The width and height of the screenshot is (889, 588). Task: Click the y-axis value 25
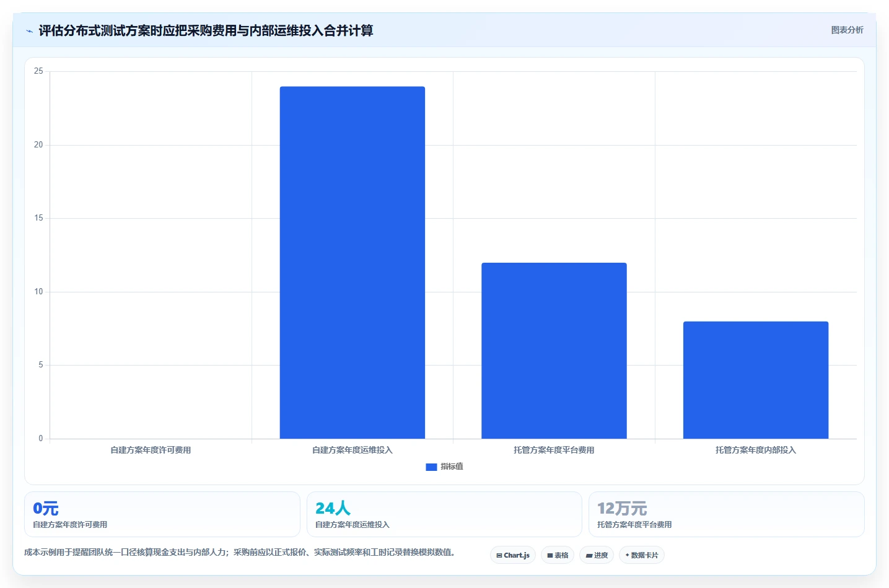38,71
